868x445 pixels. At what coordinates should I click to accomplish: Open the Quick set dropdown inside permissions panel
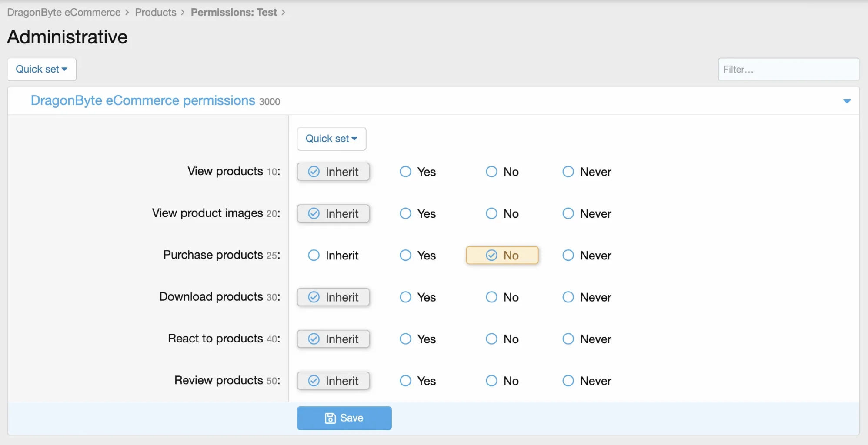click(x=331, y=139)
